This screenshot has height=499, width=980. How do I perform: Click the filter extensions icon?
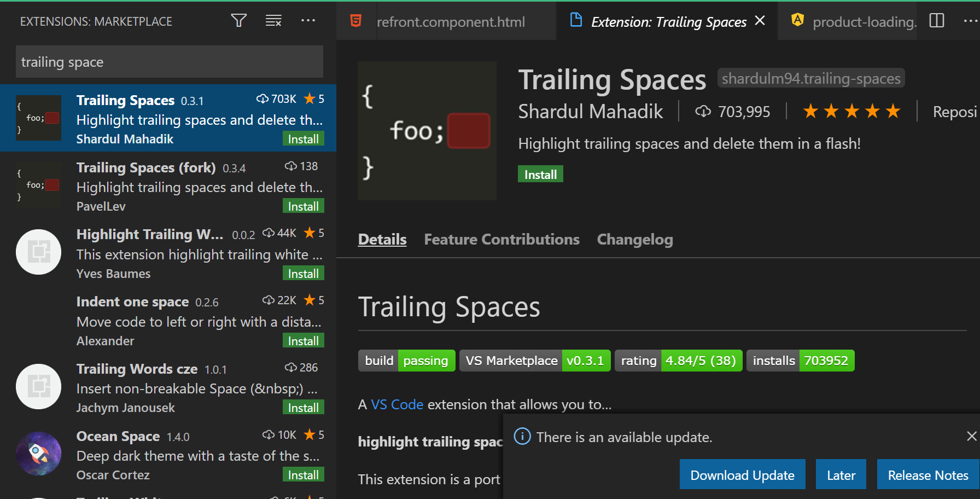[x=238, y=20]
